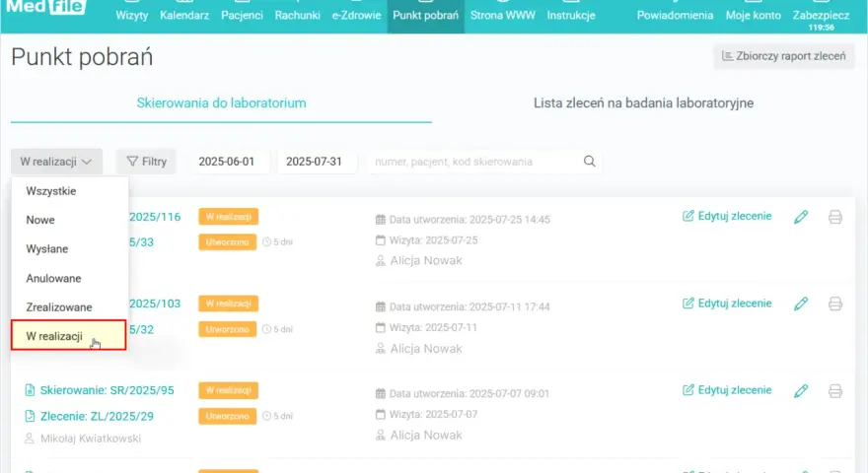Open the Filtry filter button
The image size is (868, 473).
tap(146, 162)
